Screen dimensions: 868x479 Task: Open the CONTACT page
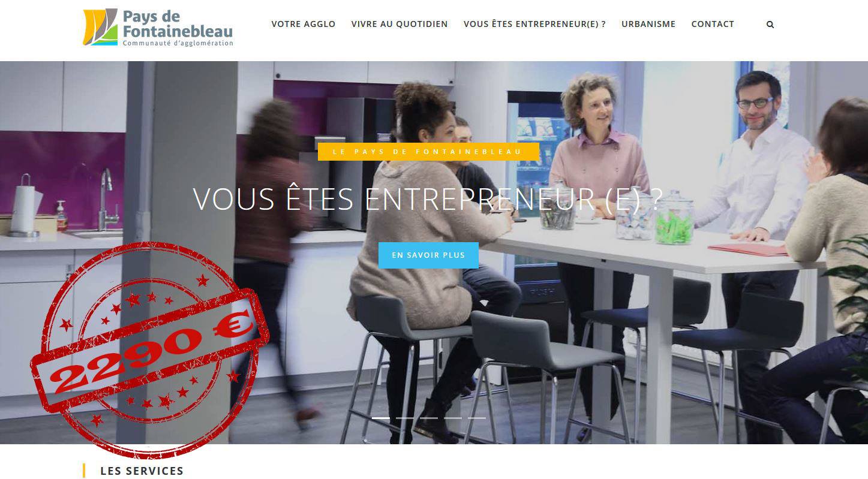[713, 24]
